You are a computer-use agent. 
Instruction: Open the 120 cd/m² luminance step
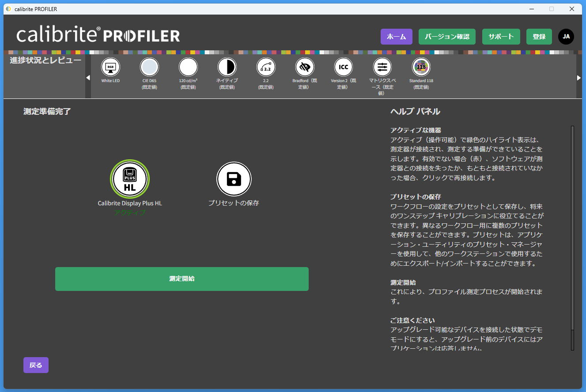click(x=188, y=67)
